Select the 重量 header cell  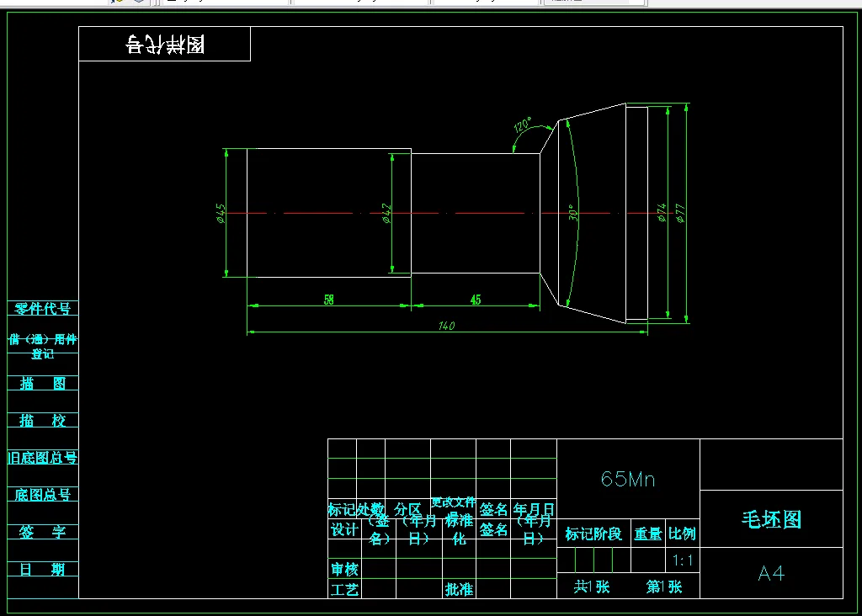click(648, 534)
